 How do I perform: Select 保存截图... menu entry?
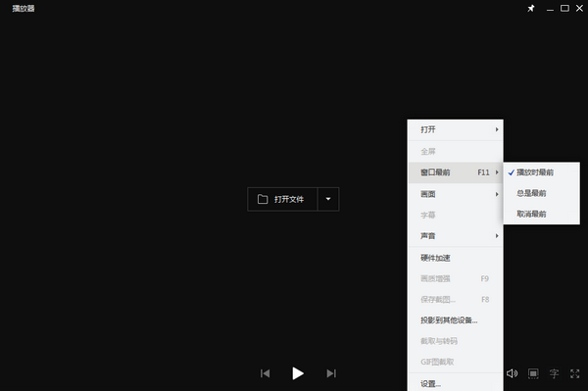[456, 300]
